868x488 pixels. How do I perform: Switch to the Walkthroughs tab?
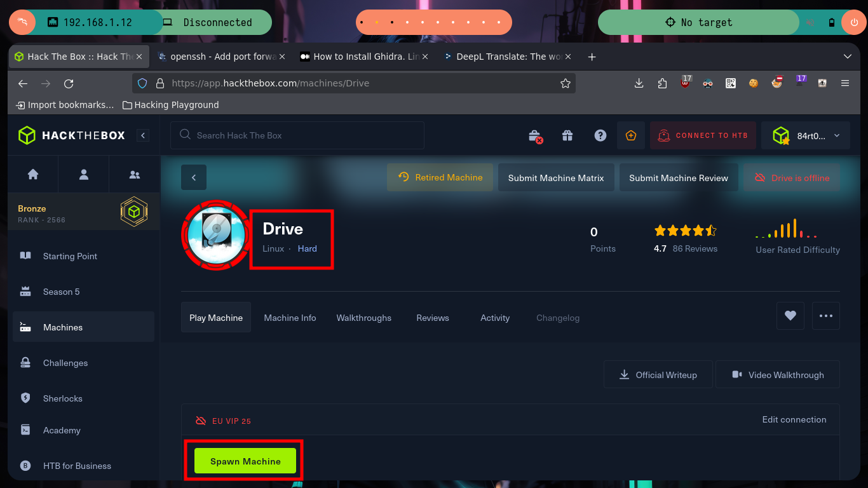(x=364, y=318)
